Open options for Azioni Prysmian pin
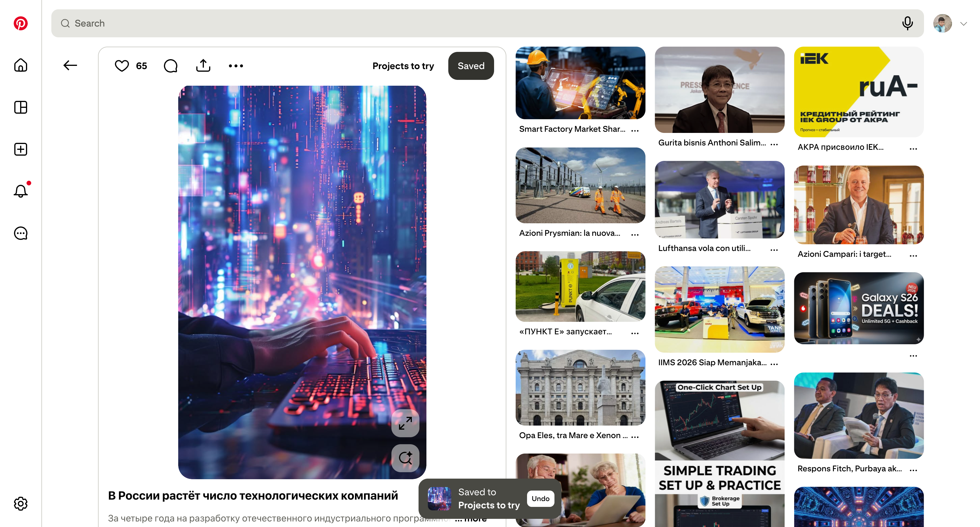 (x=635, y=235)
